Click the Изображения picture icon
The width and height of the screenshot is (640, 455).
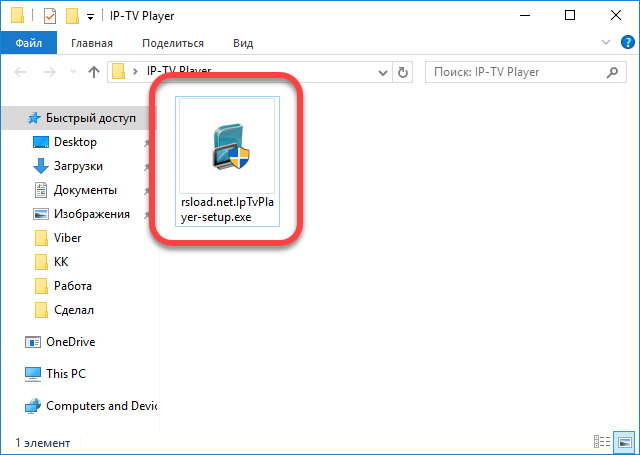click(x=41, y=214)
